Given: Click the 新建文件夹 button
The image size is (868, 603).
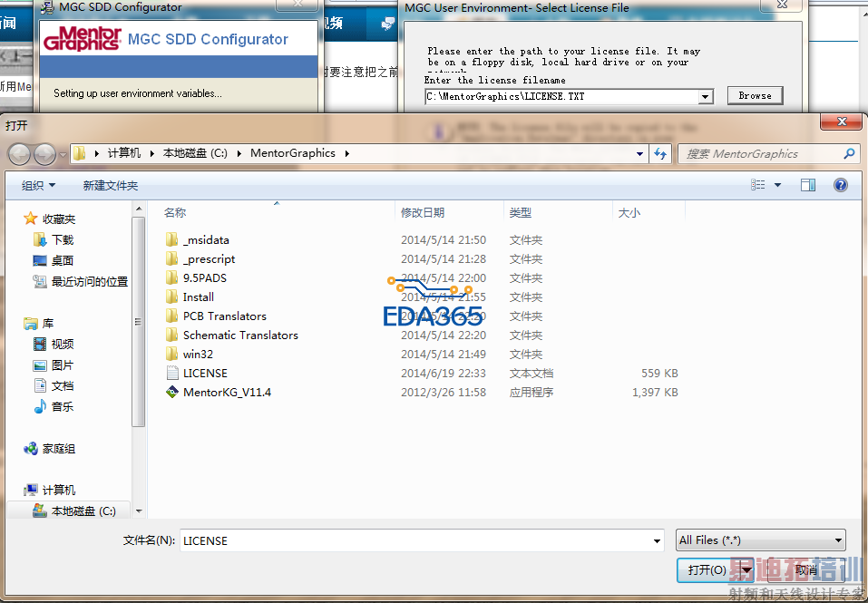Looking at the screenshot, I should pos(110,185).
